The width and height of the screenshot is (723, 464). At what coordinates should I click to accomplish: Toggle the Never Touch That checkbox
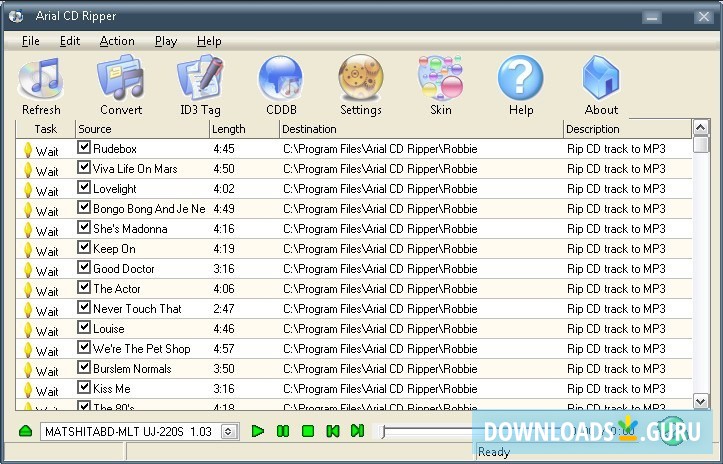(x=83, y=307)
